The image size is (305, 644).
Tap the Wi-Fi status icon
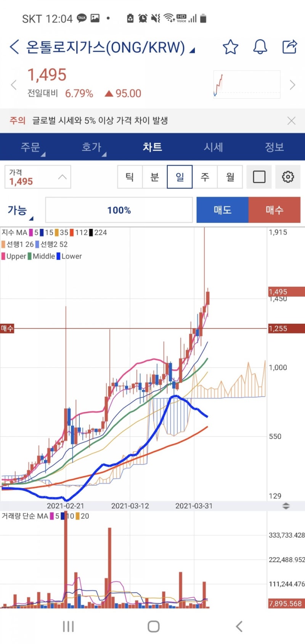click(x=169, y=18)
